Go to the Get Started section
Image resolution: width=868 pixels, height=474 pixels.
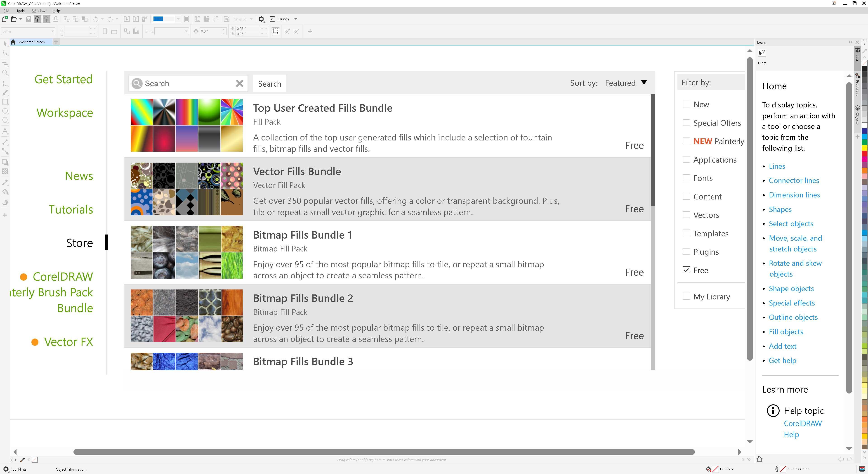[63, 79]
